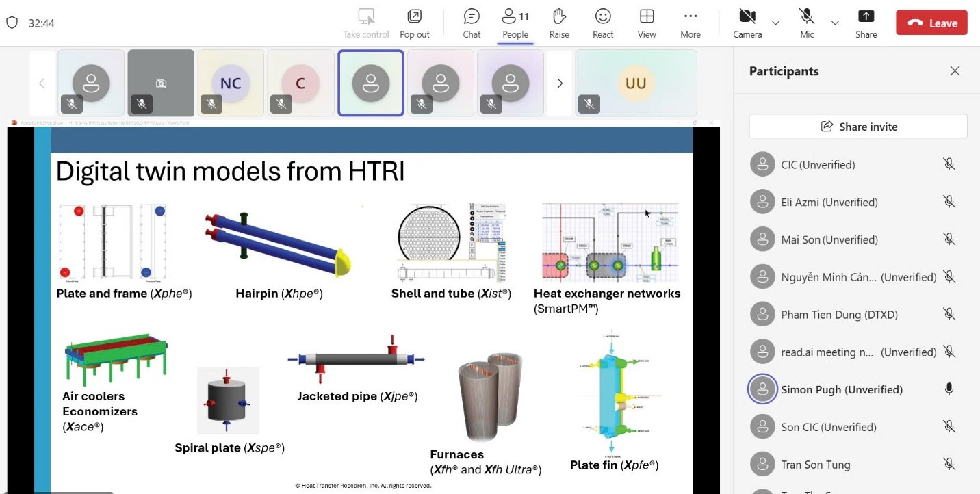Select the NC participant tile

231,83
